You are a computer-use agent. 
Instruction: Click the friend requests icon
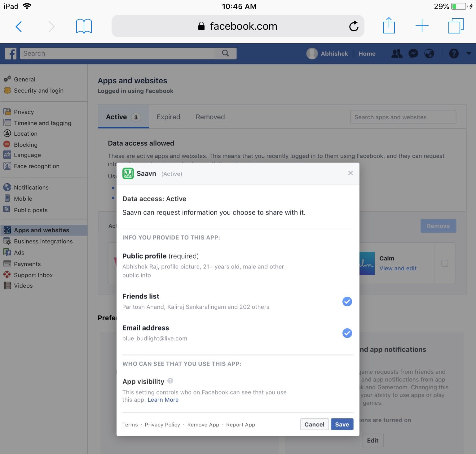397,54
